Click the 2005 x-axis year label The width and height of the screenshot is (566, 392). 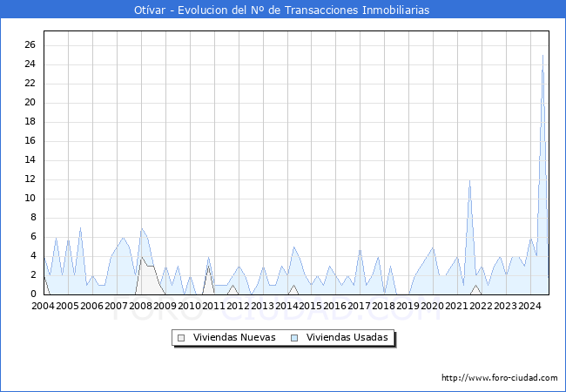coord(68,306)
